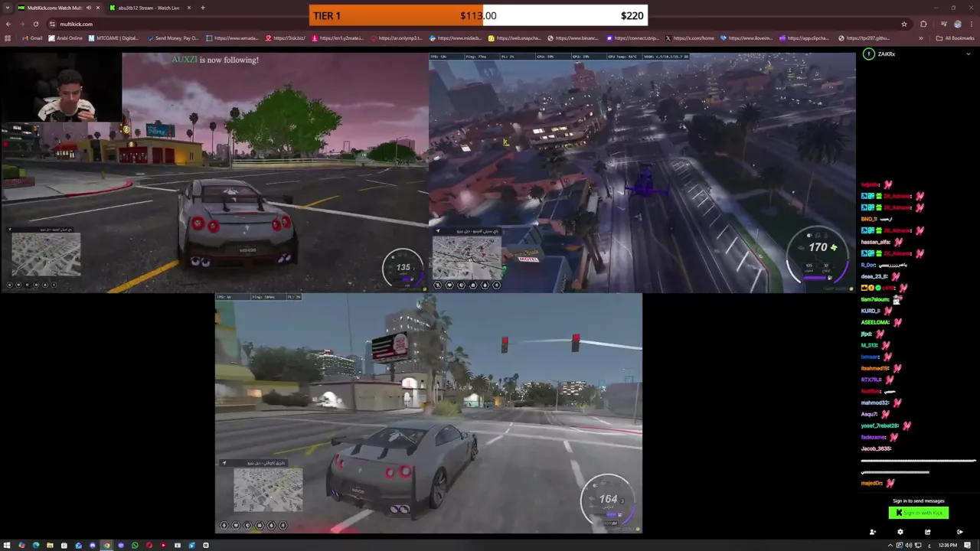Screen dimensions: 980x551
Task: Open a new browser tab
Action: click(203, 8)
